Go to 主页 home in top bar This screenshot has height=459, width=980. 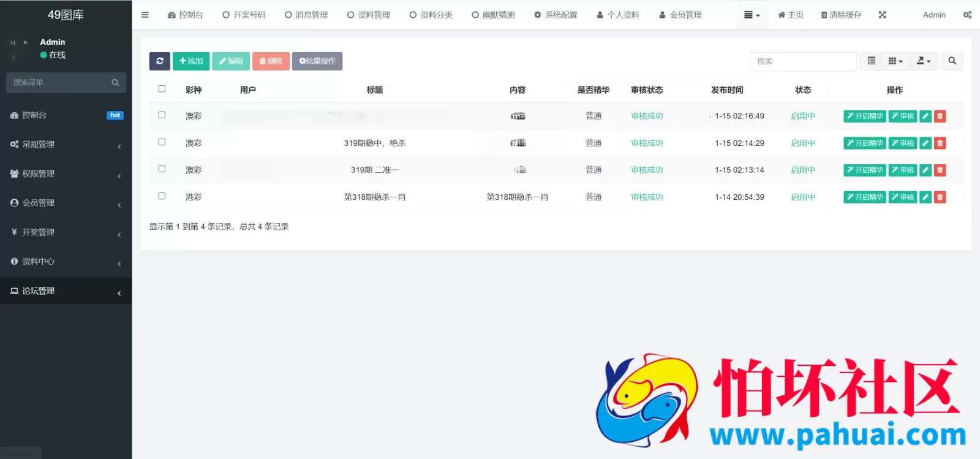(x=791, y=15)
